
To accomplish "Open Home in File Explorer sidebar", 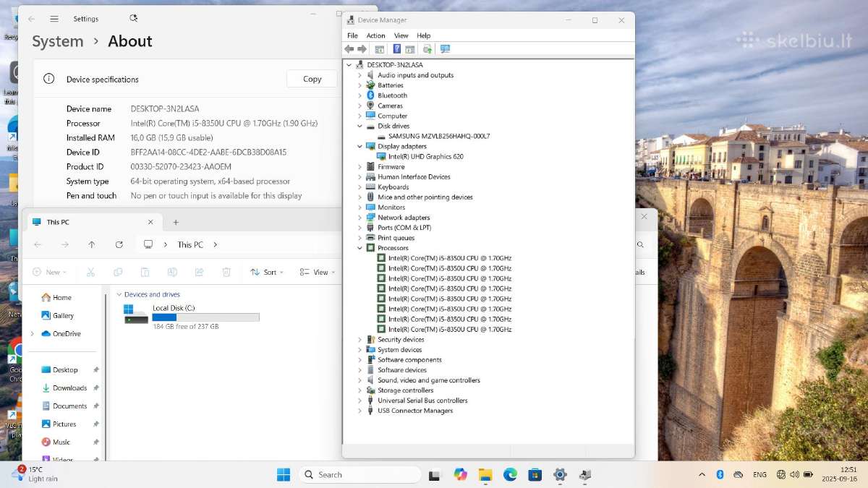I will tap(56, 297).
